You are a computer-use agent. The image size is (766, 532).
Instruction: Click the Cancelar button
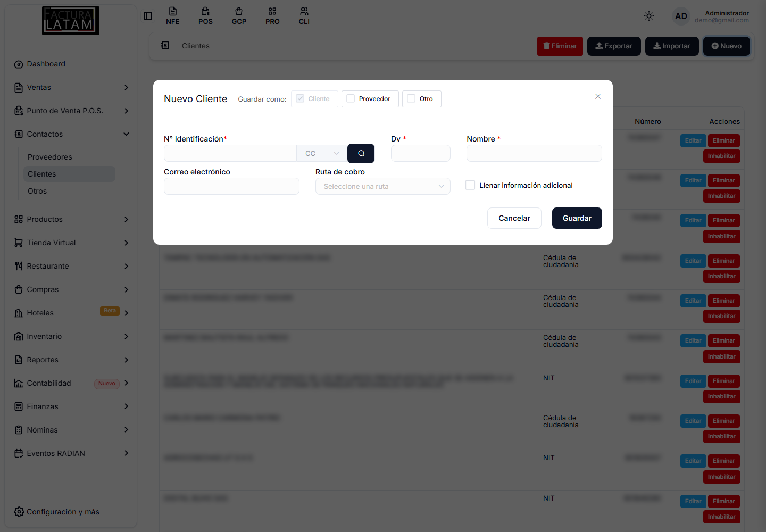tap(514, 218)
